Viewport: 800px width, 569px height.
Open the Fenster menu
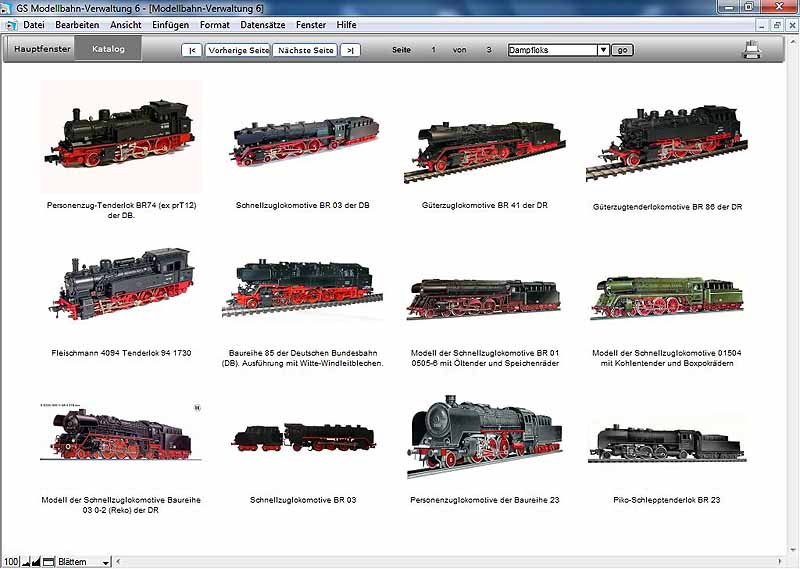point(311,24)
